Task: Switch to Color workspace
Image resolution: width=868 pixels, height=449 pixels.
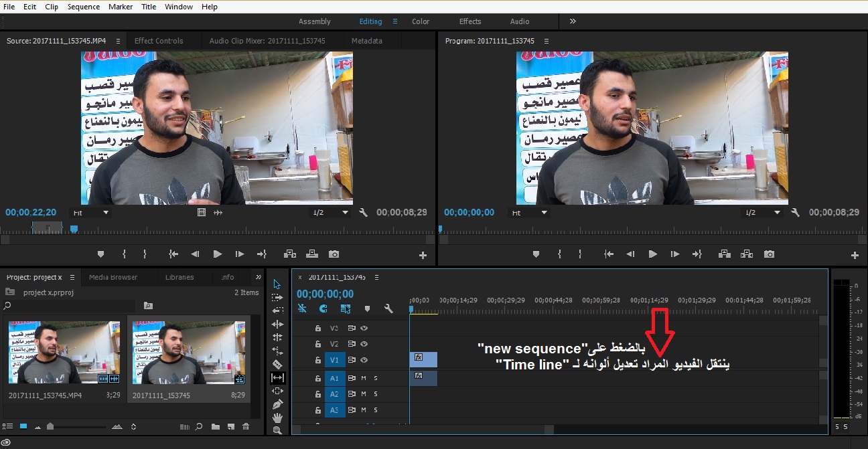Action: [x=421, y=21]
